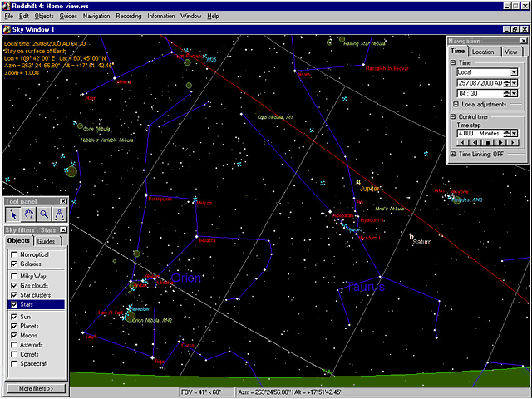This screenshot has height=399, width=532.
Task: Select the Cone Nebula marker
Action: click(80, 126)
